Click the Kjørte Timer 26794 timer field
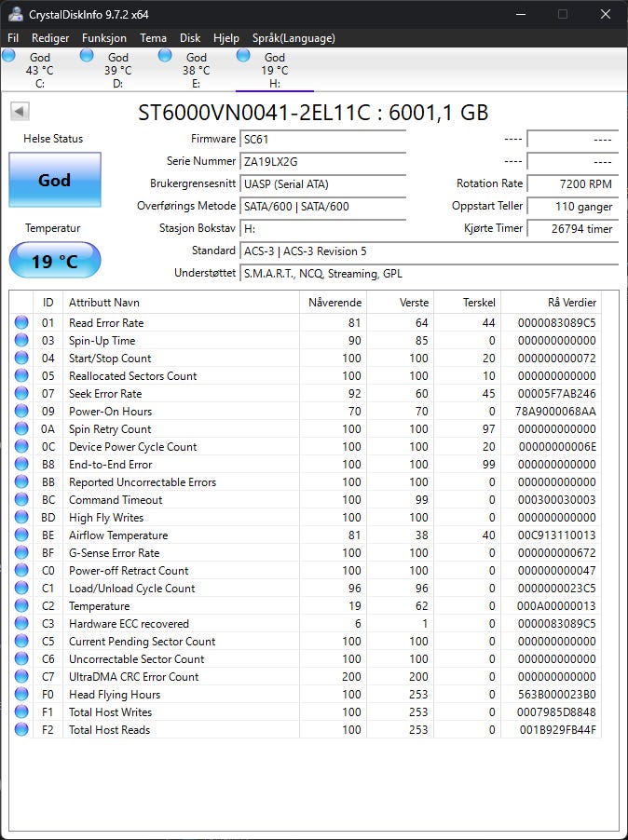The height and width of the screenshot is (840, 628). click(x=572, y=229)
